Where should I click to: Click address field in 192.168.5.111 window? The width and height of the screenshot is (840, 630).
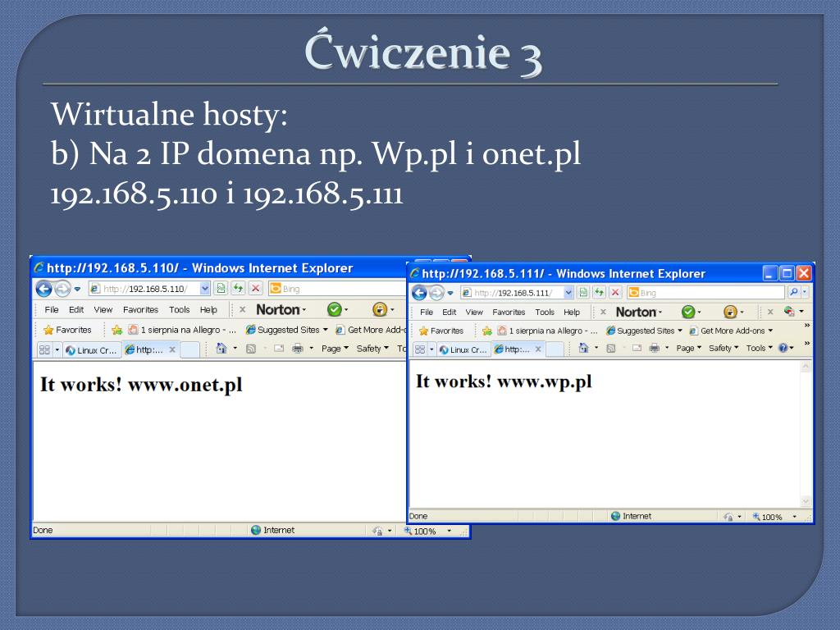click(513, 293)
